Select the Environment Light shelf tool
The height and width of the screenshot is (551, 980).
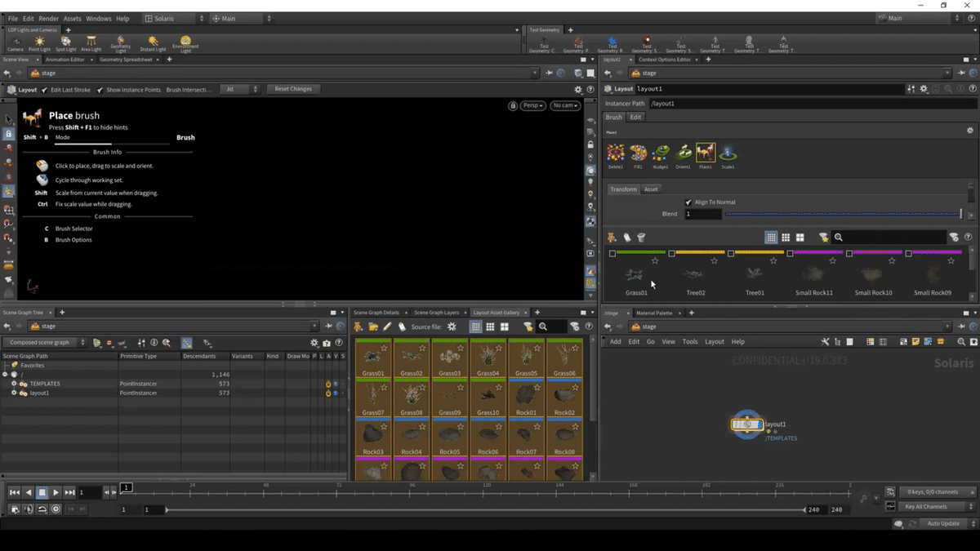click(185, 43)
